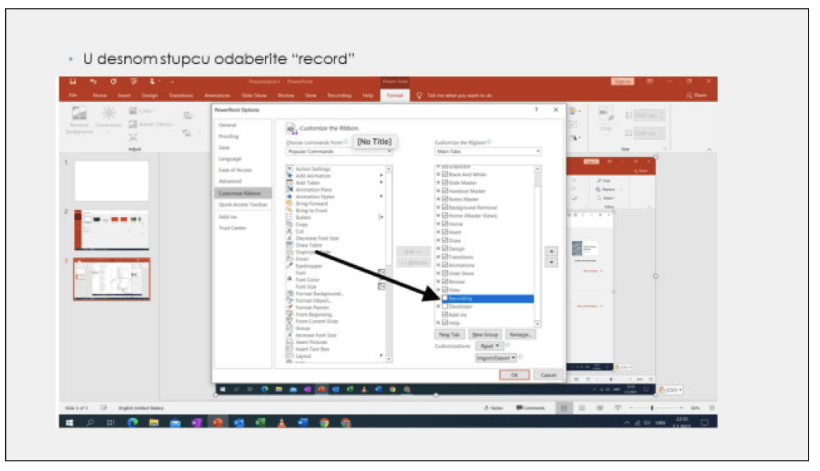Expand the Main Tabs dropdown
Screen dimensions: 820x471
coord(487,151)
